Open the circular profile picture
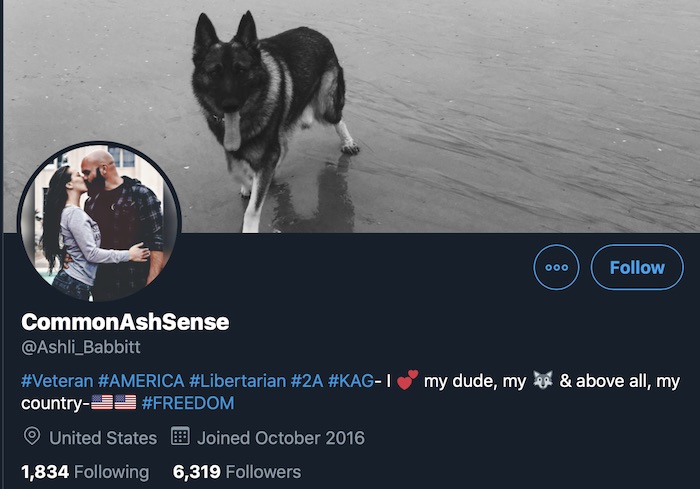 click(x=99, y=222)
